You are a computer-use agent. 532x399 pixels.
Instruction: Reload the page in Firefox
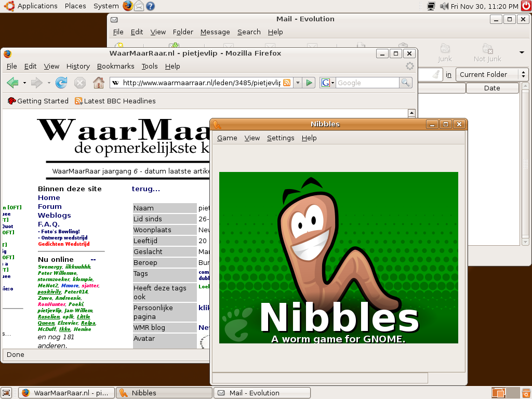click(61, 83)
